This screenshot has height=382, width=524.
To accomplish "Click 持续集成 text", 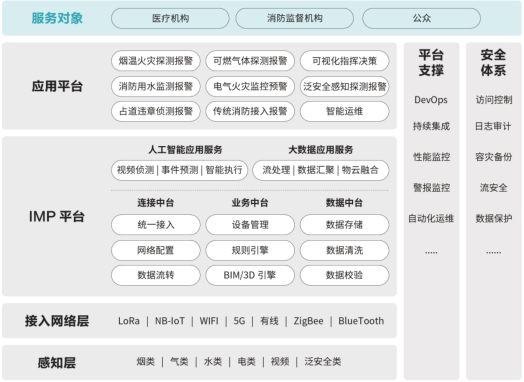I will coord(431,126).
